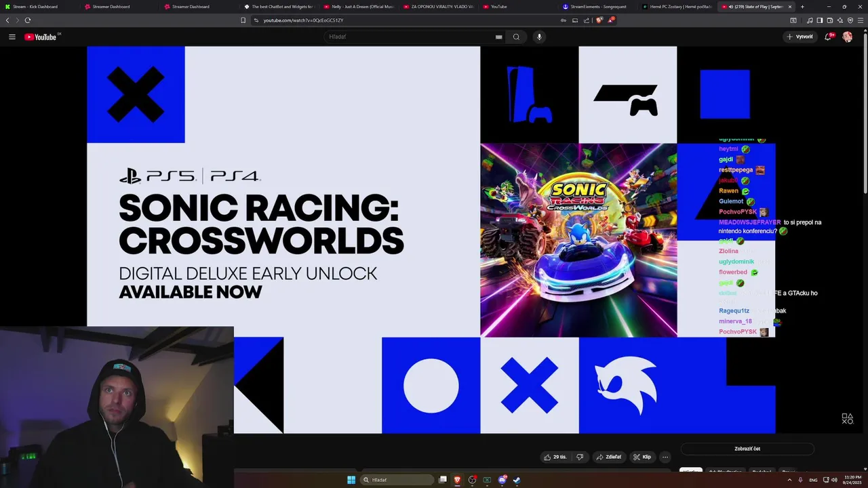Open the Brave Shields lion icon

coord(599,20)
